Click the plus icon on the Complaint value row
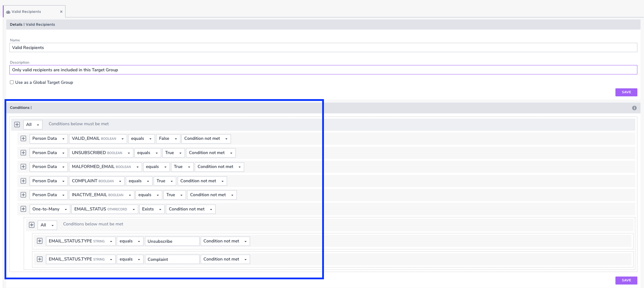 pos(40,259)
